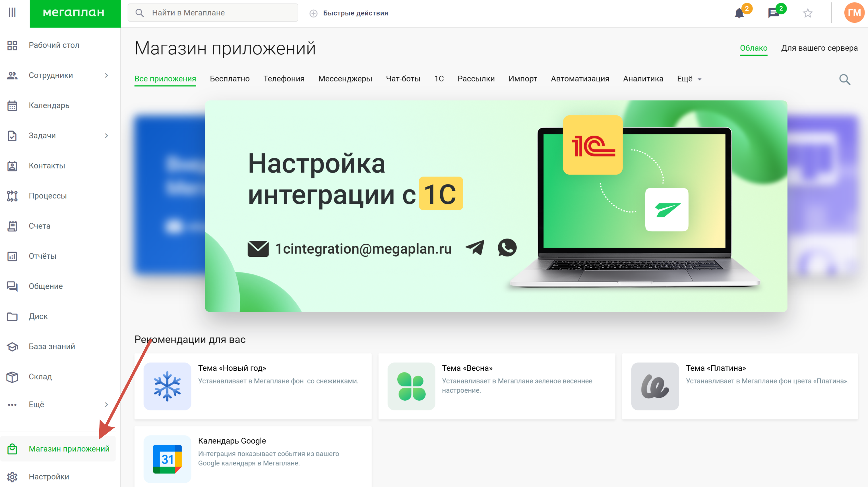
Task: Click the app store search magnifier icon
Action: 844,80
